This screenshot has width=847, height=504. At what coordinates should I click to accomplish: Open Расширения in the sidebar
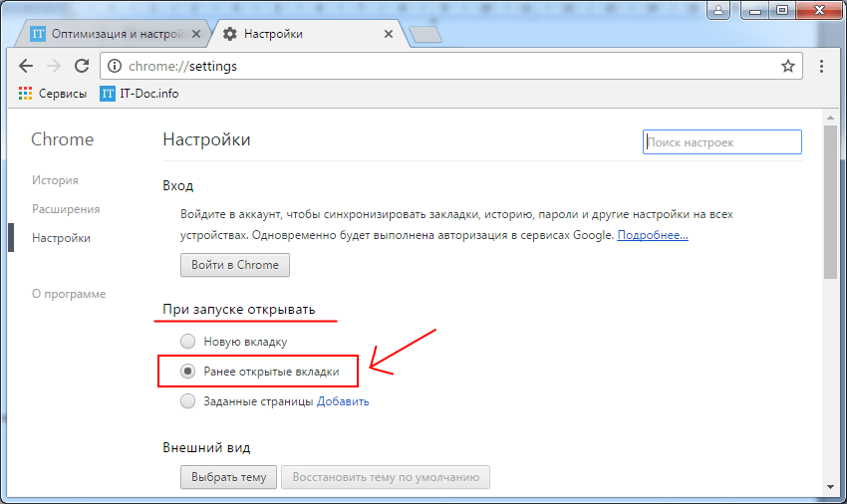(66, 209)
